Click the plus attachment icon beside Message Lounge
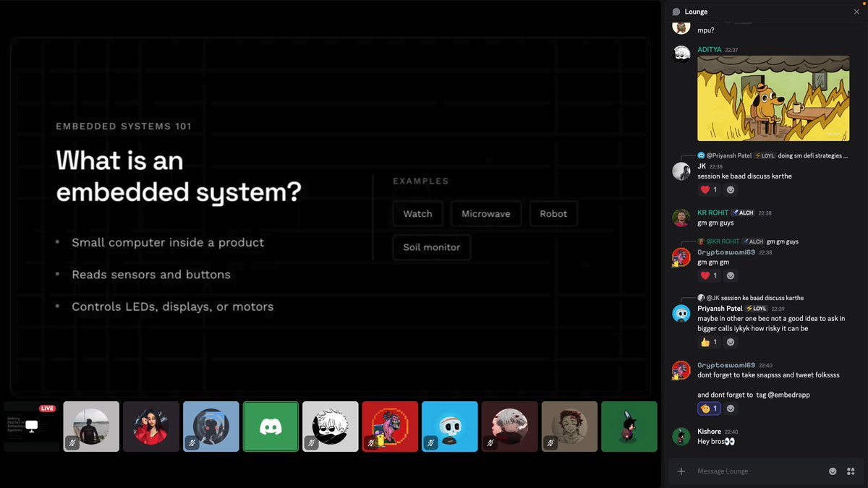 (x=681, y=471)
